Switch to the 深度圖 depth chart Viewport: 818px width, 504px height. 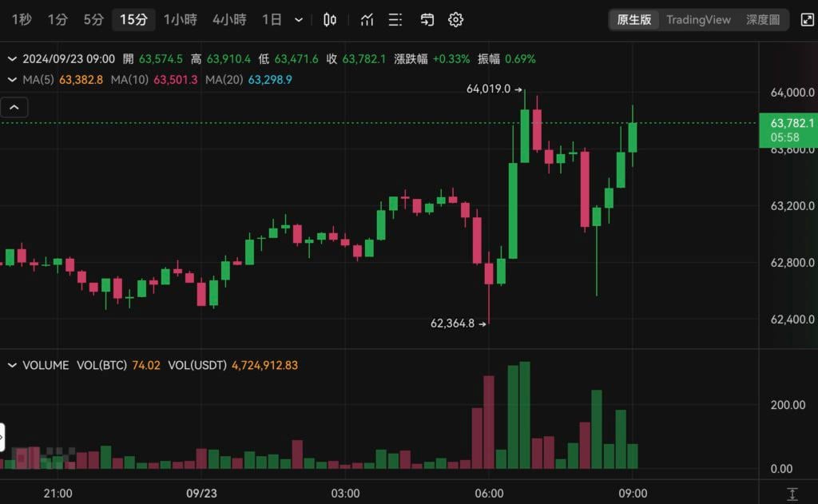[x=762, y=20]
